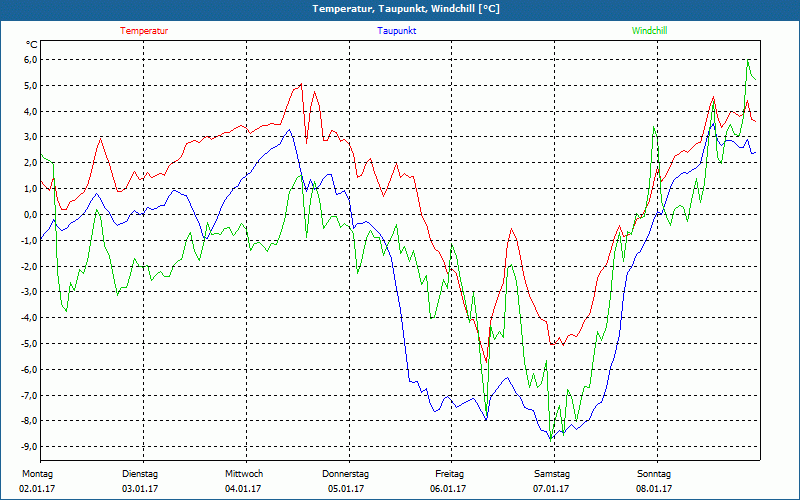
Task: Click the date 05.01.17
Action: (346, 489)
